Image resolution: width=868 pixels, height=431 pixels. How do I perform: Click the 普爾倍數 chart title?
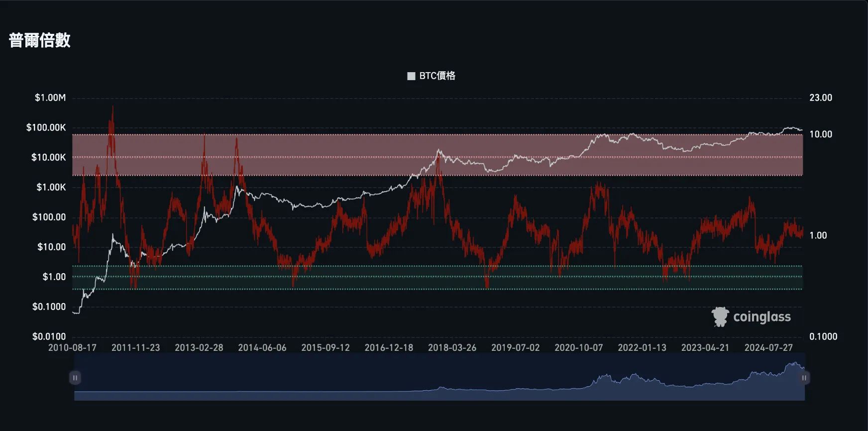tap(40, 40)
